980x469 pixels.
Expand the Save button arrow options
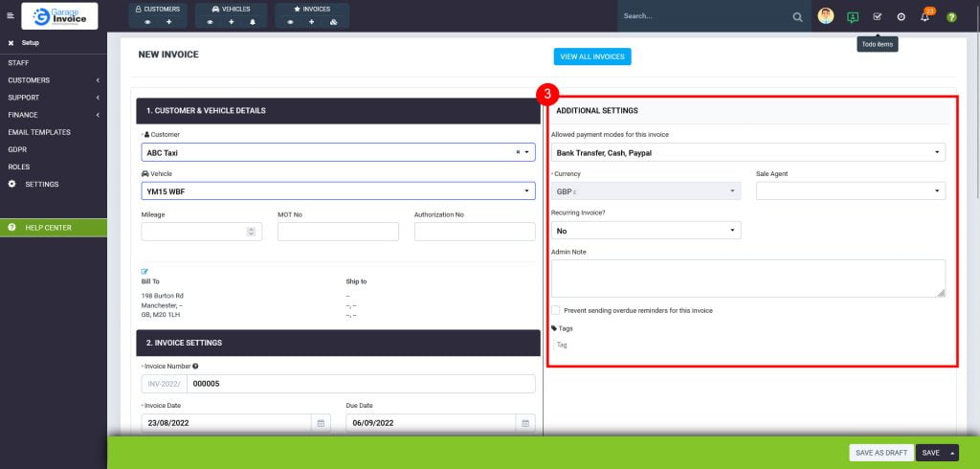coord(952,453)
